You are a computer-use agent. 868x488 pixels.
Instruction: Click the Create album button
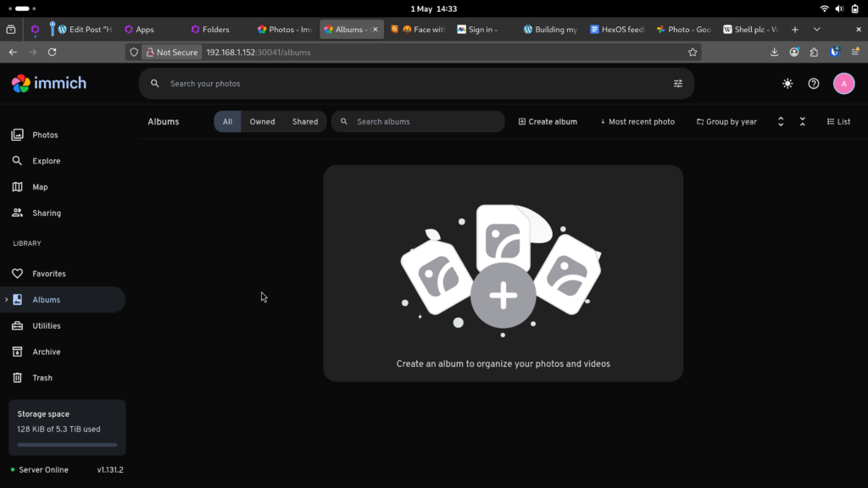(x=548, y=122)
